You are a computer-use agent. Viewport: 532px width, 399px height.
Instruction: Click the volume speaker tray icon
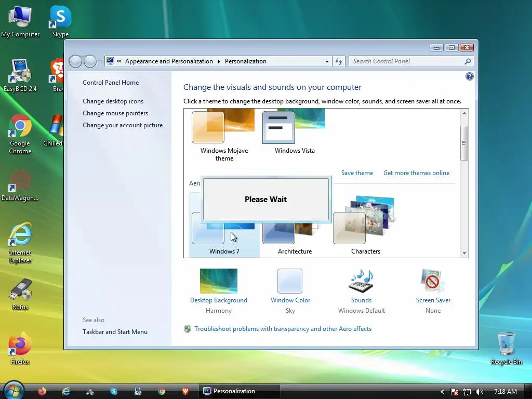480,392
